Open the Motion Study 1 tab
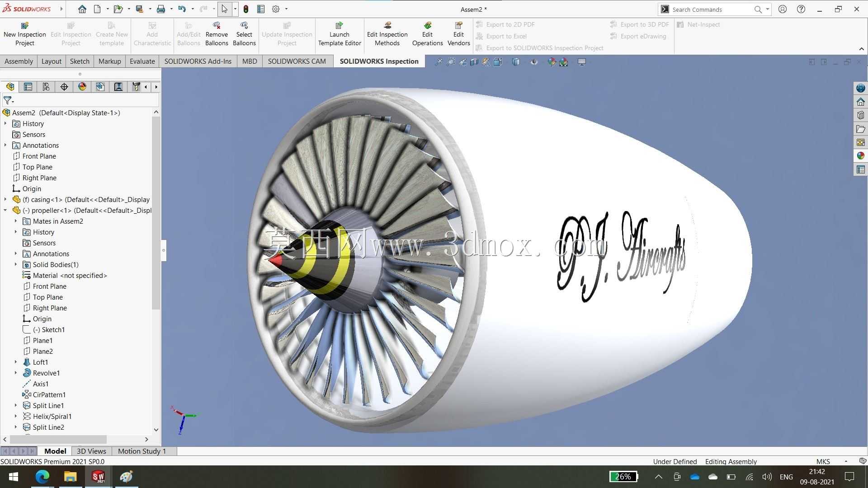868x488 pixels. 142,451
